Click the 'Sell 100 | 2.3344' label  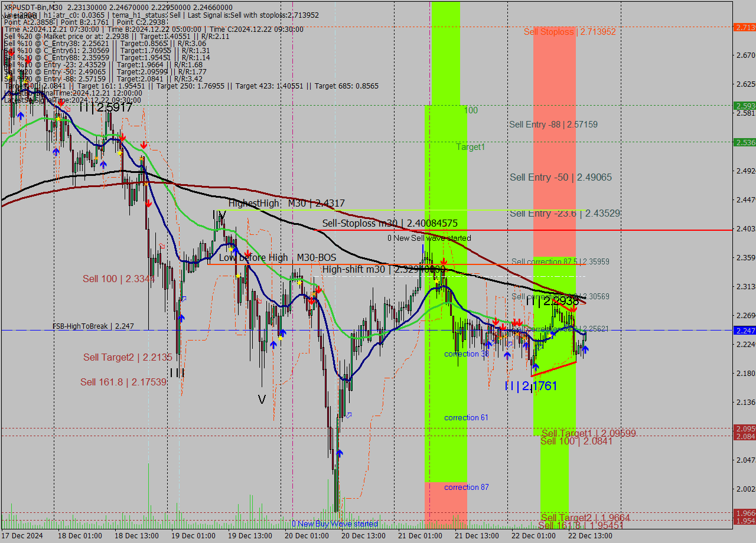(x=119, y=279)
